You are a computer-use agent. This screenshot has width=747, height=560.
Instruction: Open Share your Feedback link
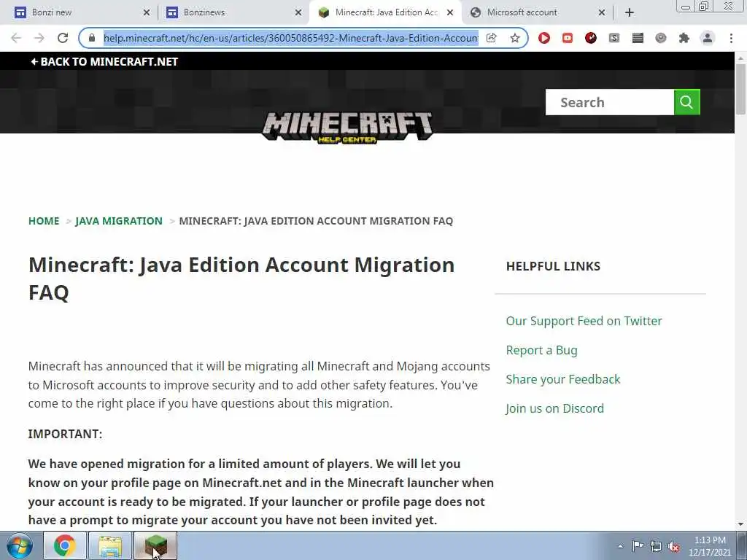pyautogui.click(x=562, y=379)
